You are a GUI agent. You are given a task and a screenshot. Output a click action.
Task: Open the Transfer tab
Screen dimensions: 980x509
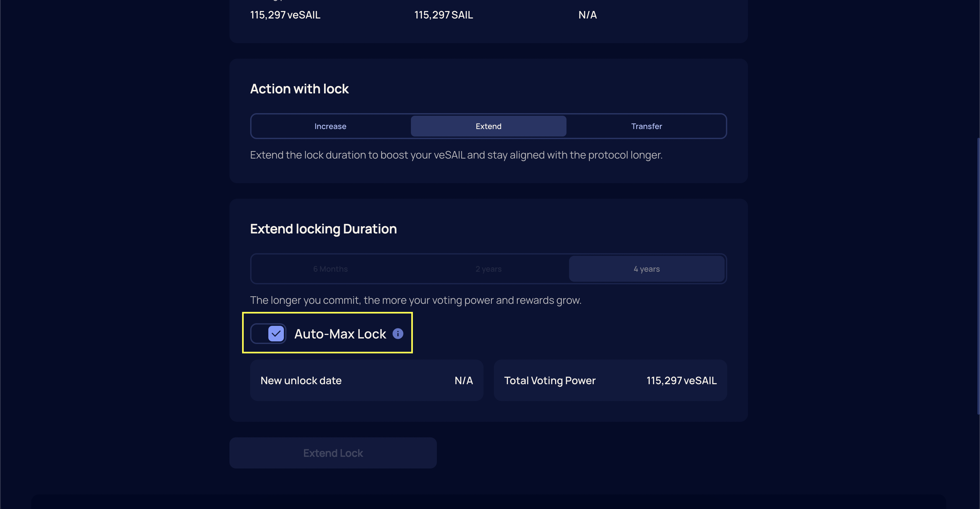click(646, 126)
